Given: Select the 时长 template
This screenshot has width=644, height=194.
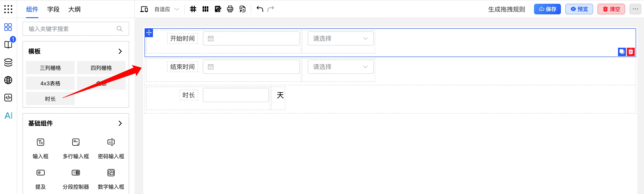Looking at the screenshot, I should 50,99.
